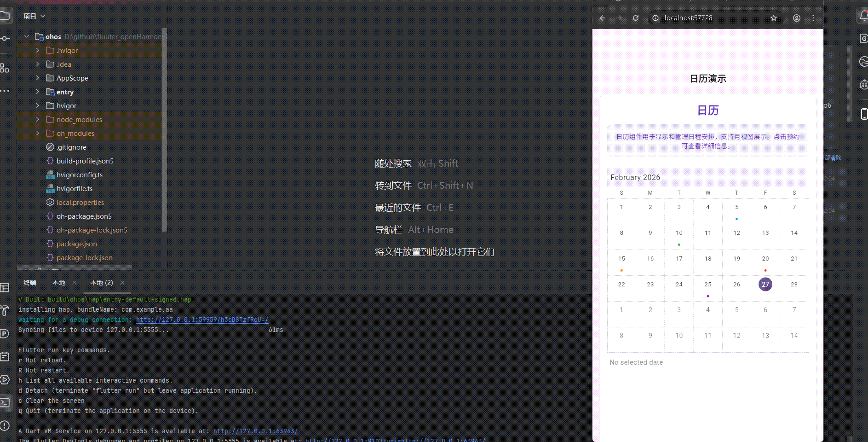The width and height of the screenshot is (868, 442).
Task: Switch to the 本地 (2) terminal tab
Action: pos(101,283)
